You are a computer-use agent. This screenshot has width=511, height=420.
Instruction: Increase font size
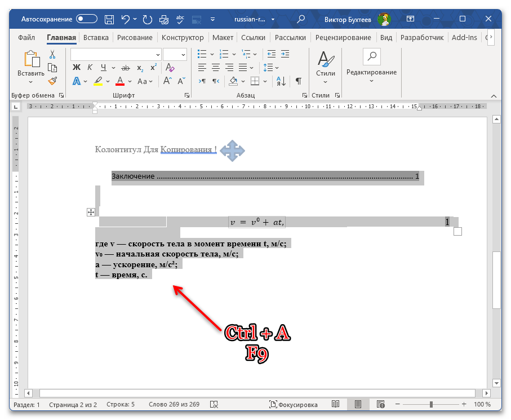[x=167, y=81]
